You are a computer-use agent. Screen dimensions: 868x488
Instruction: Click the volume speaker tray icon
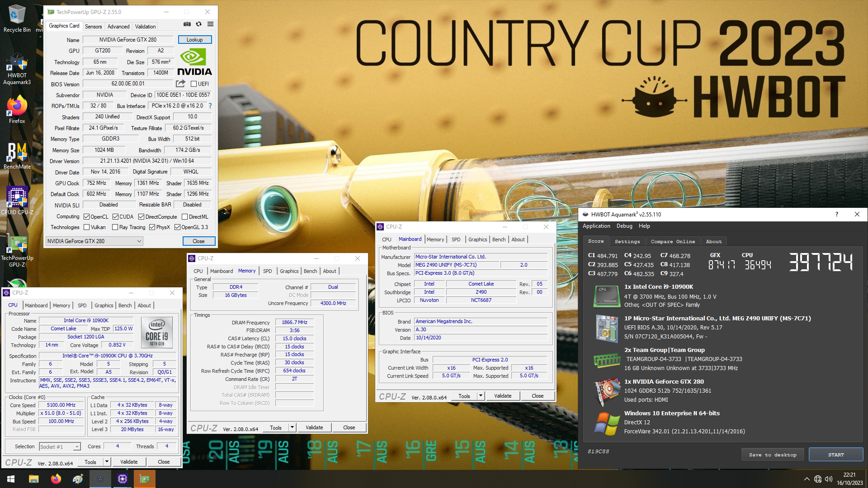click(829, 479)
